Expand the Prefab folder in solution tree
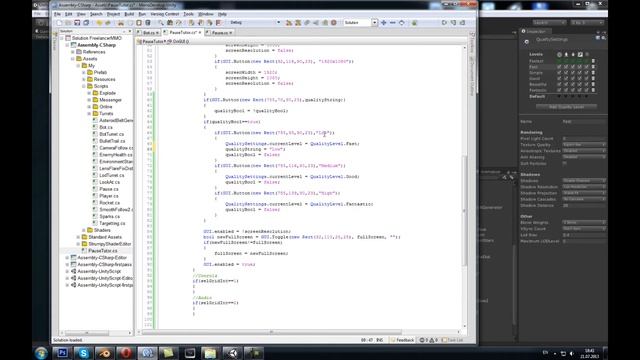This screenshot has width=640, height=360. point(84,73)
